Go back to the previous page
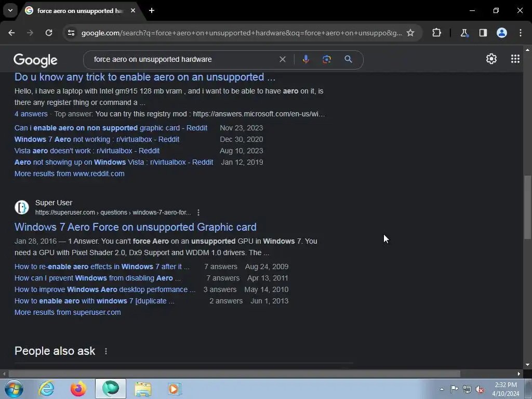The width and height of the screenshot is (532, 399). pyautogui.click(x=11, y=33)
